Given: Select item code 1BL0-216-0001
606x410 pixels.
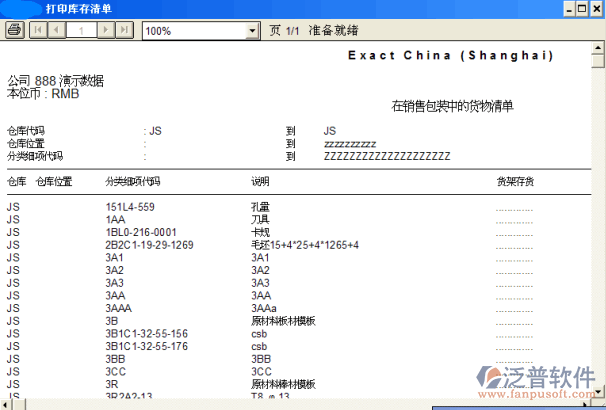Looking at the screenshot, I should click(x=141, y=233).
